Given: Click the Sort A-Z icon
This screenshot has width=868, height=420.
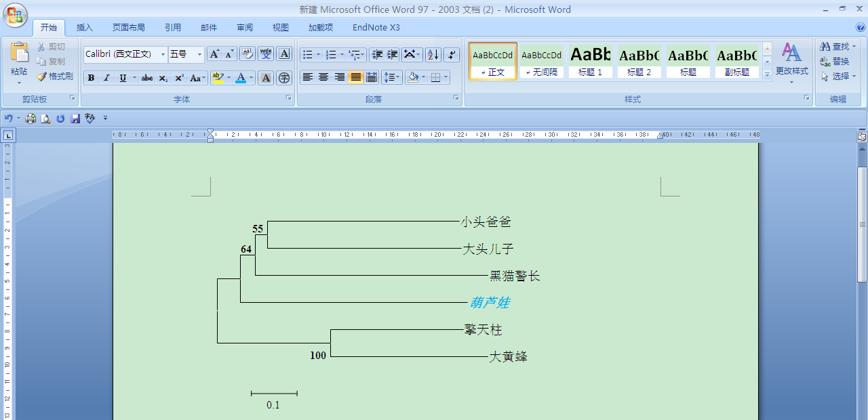Looking at the screenshot, I should (433, 54).
